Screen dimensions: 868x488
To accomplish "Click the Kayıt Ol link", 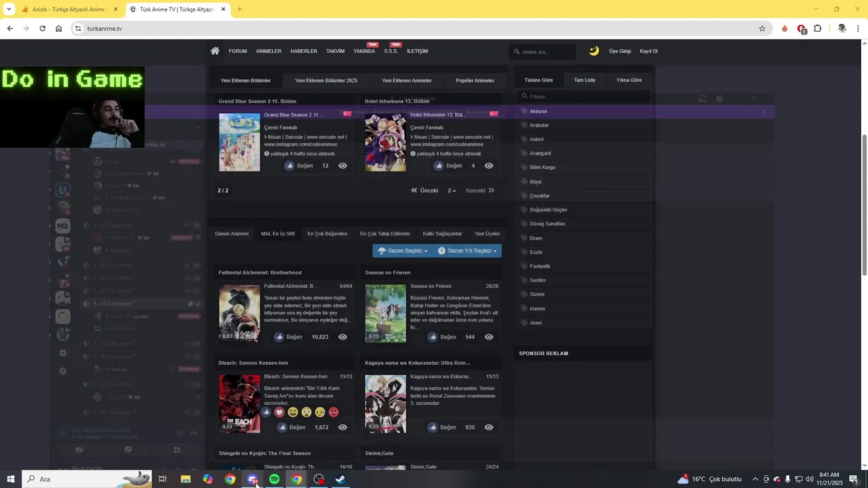I will 648,52.
